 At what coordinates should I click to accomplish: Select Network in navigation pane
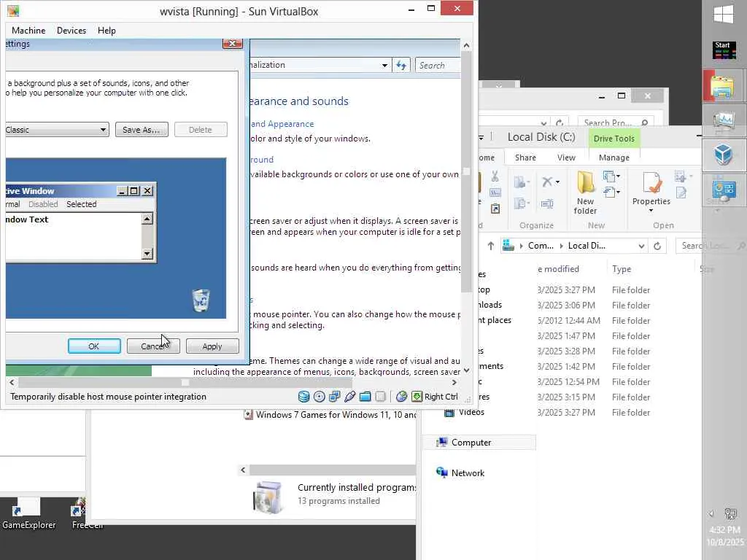(460, 472)
